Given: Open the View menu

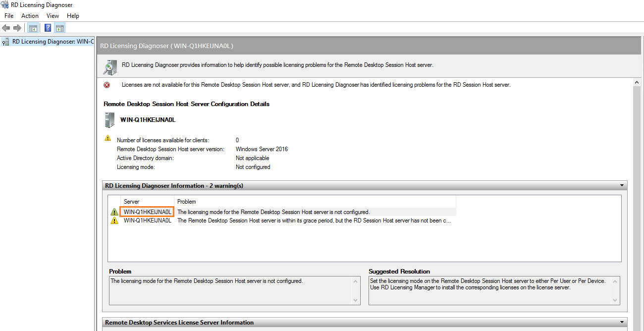Looking at the screenshot, I should [x=53, y=16].
